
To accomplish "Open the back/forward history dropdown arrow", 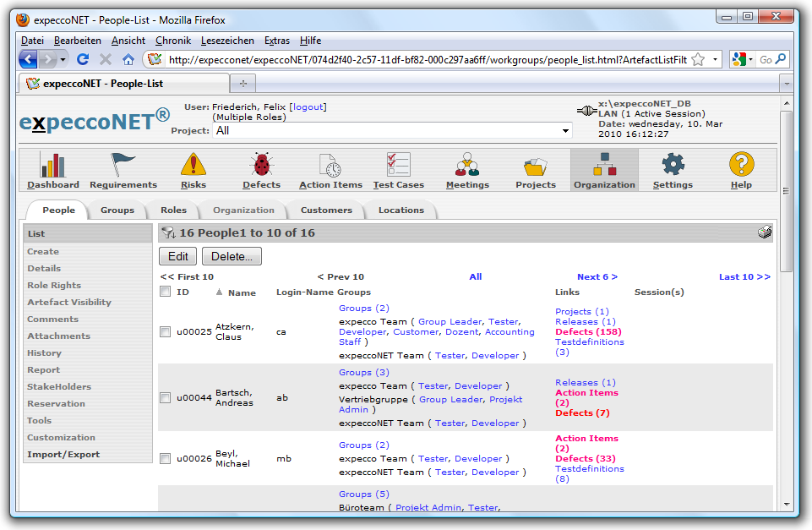I will (x=63, y=60).
